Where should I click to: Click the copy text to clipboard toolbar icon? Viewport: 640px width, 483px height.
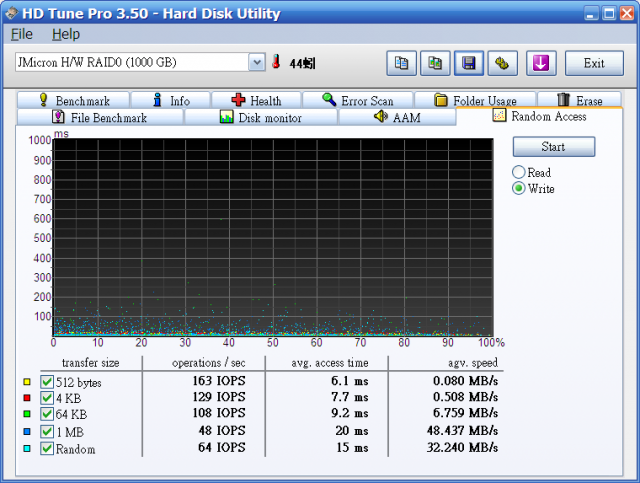(401, 63)
